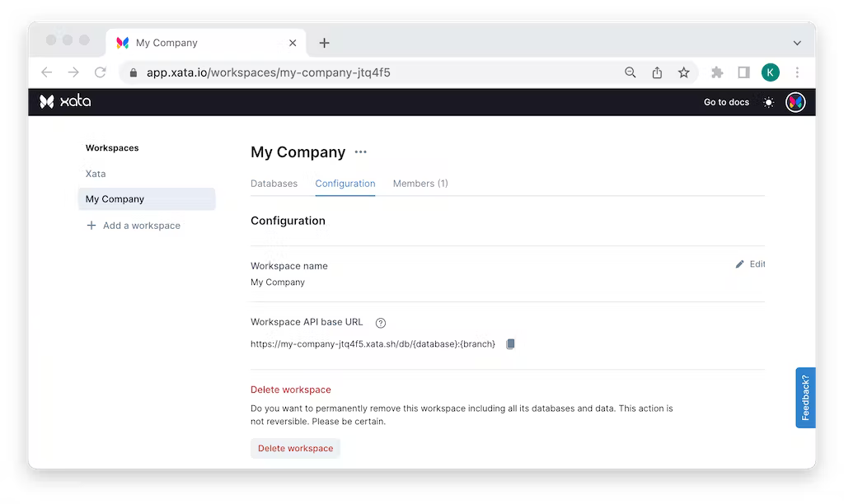Switch to the Databases tab

point(274,184)
